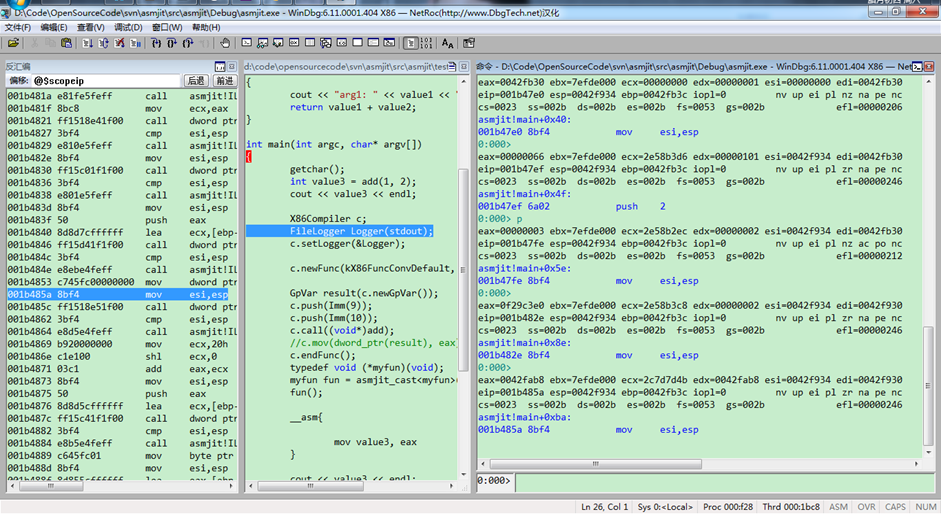Click the 前进 button in disassembly panel

coord(224,80)
